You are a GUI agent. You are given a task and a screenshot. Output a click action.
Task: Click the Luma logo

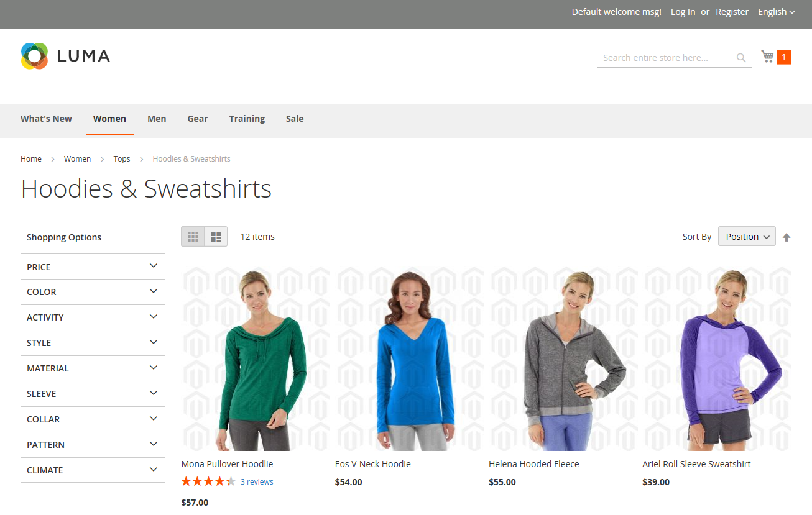coord(65,56)
